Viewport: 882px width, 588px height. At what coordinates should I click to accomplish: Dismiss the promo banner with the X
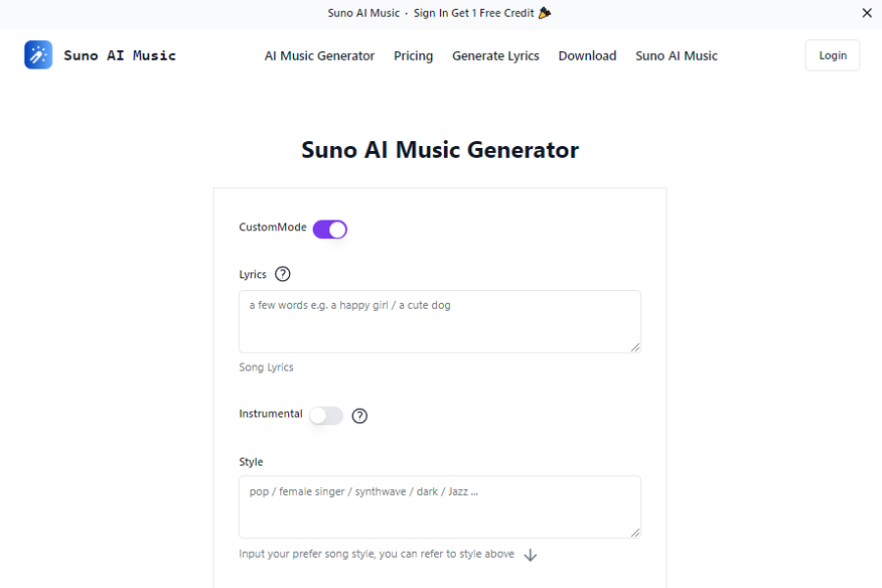point(866,13)
